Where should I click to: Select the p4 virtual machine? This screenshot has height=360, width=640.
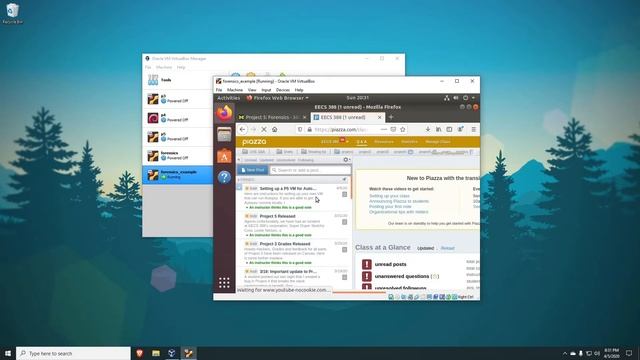click(178, 118)
